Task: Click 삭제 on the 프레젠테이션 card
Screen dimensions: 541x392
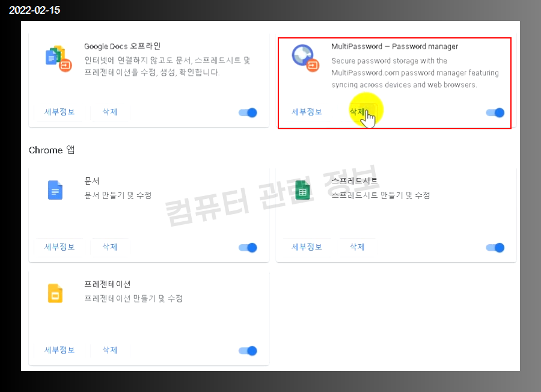Action: [110, 350]
